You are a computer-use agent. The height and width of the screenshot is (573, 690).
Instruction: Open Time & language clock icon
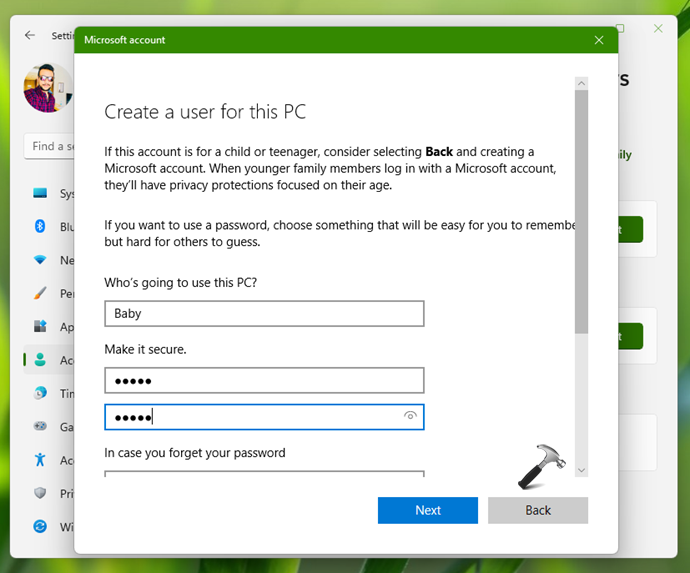(x=40, y=393)
